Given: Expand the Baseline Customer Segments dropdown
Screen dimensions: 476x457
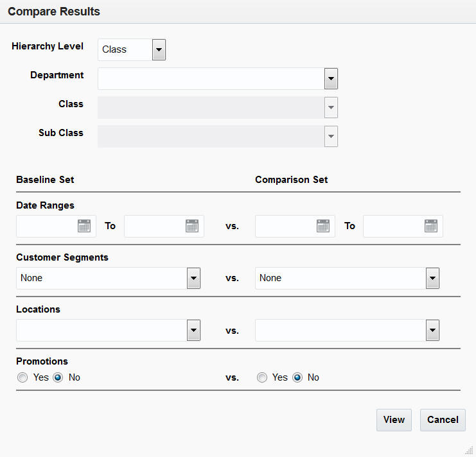Looking at the screenshot, I should click(193, 279).
